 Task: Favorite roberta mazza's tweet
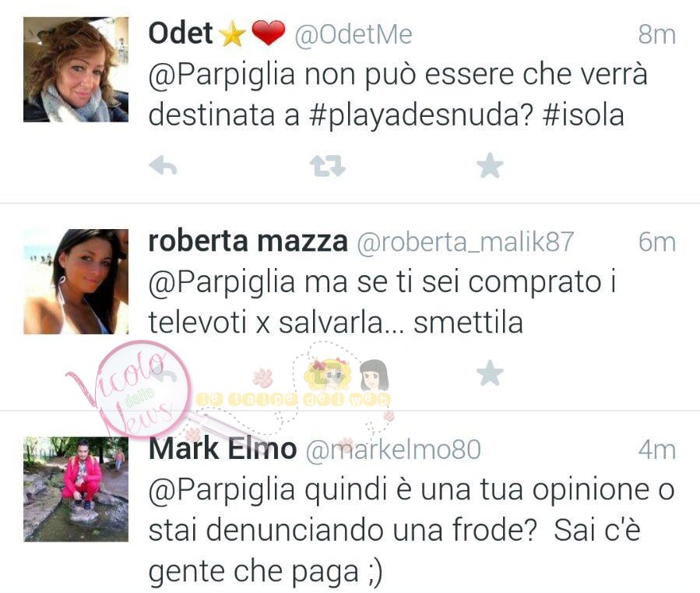pos(490,372)
